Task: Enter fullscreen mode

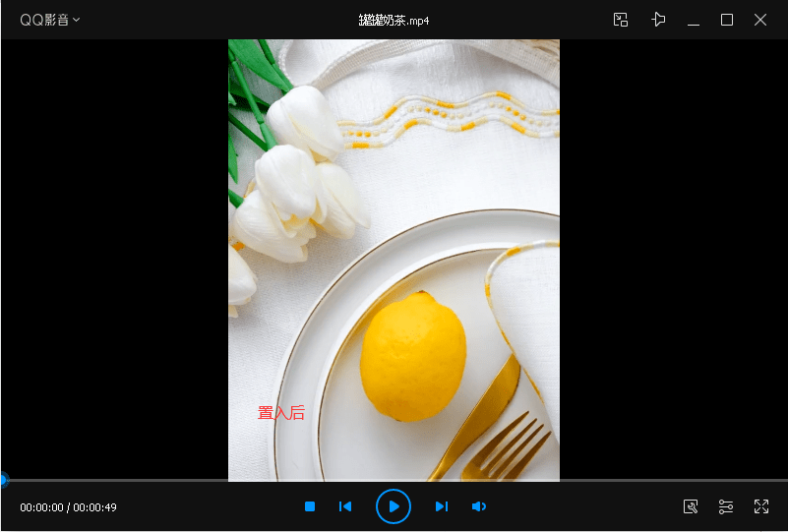Action: click(x=761, y=506)
